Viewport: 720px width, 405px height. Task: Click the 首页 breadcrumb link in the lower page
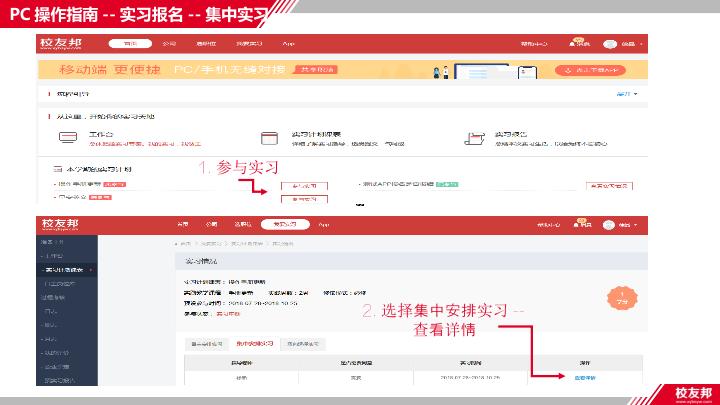[185, 244]
